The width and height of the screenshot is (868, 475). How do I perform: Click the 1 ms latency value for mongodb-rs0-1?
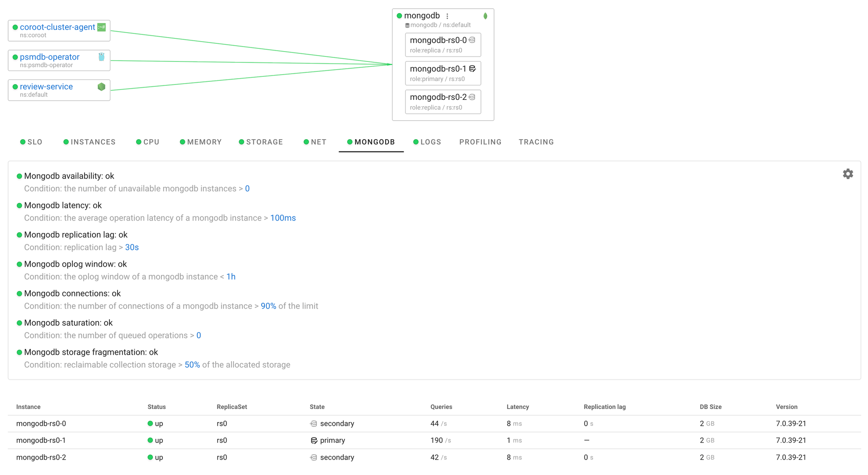coord(514,440)
